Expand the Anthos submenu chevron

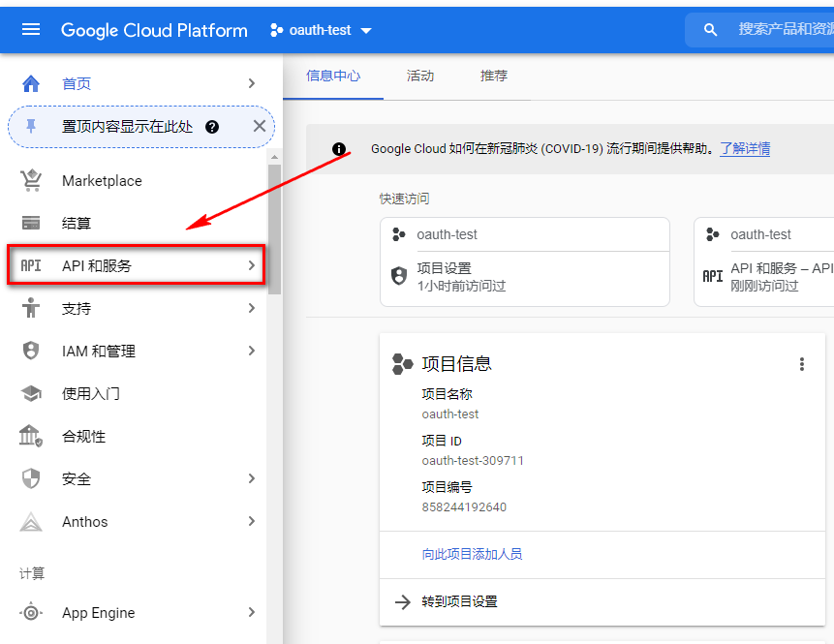click(252, 521)
